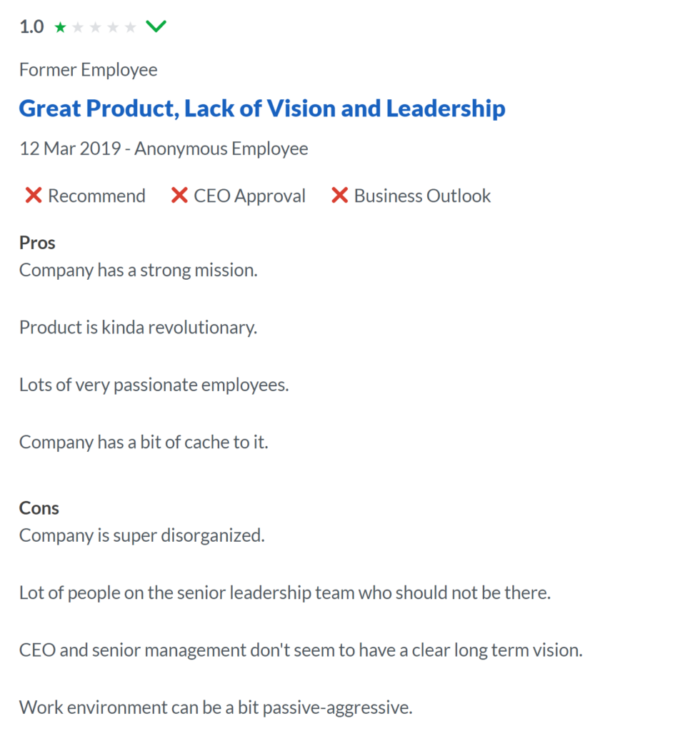Open the review title Great Product link
700x731 pixels.
262,109
